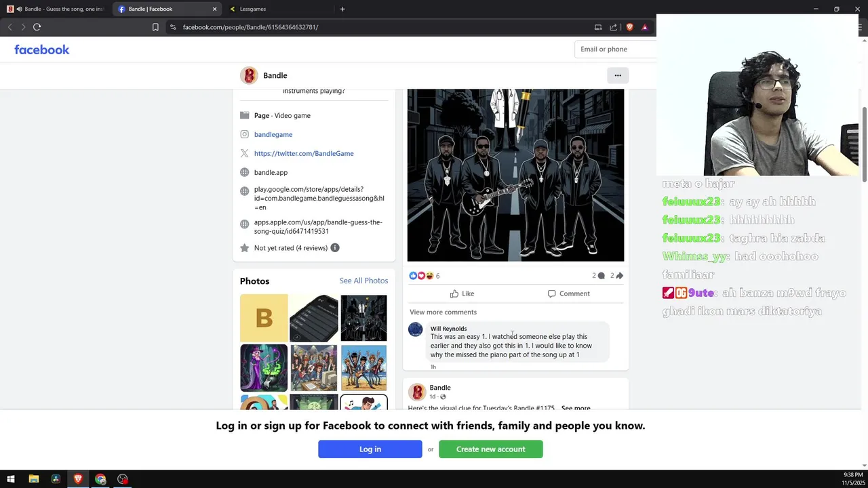Click the reaction emojis count on post
This screenshot has height=488, width=868.
tap(425, 276)
